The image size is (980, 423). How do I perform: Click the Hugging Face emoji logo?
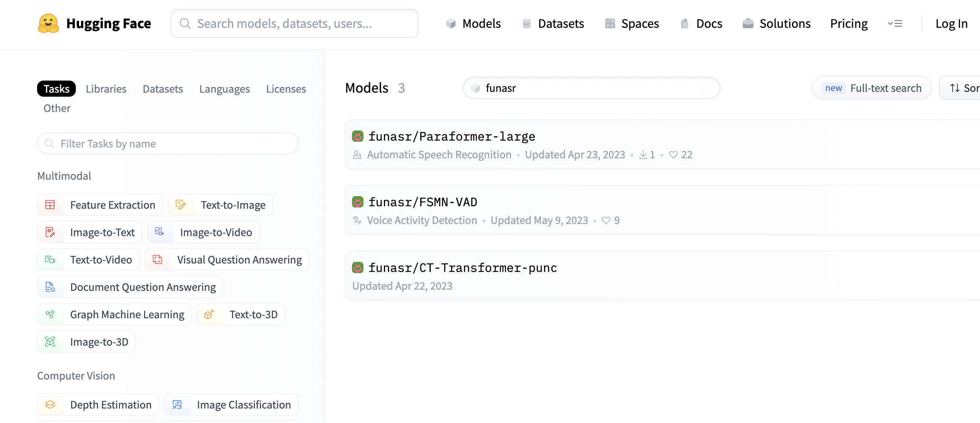click(48, 23)
